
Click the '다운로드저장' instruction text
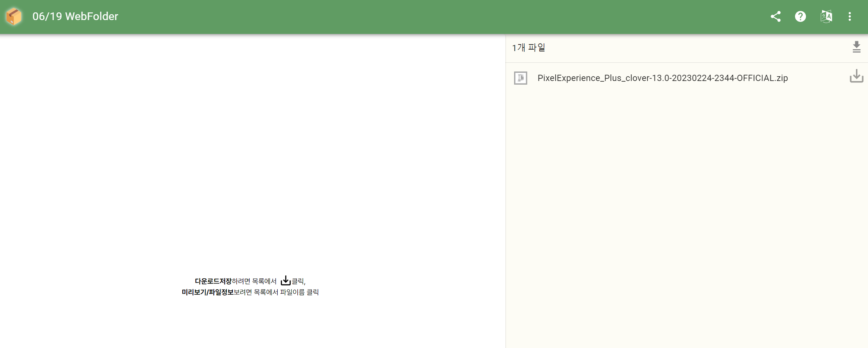pyautogui.click(x=213, y=281)
